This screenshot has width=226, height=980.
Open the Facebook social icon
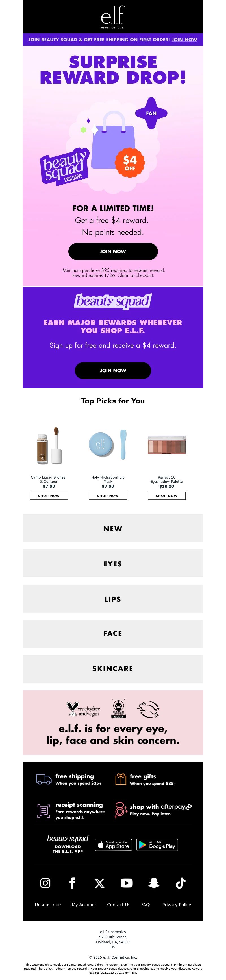[x=72, y=883]
